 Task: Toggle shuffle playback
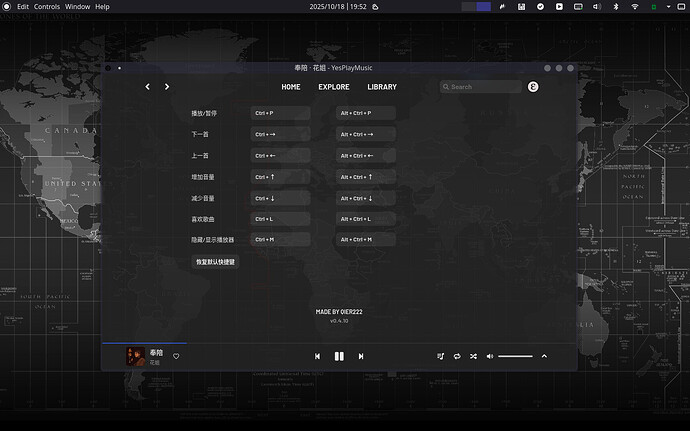click(473, 356)
